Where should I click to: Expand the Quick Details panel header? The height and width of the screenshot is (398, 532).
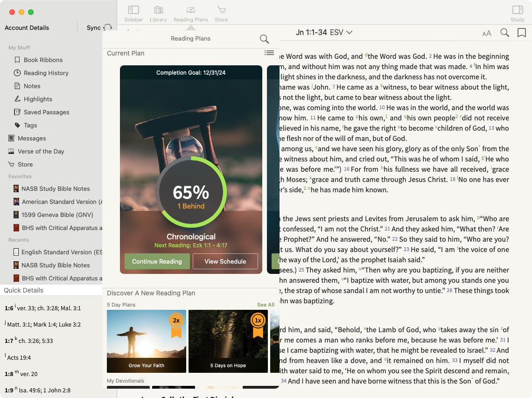51,290
